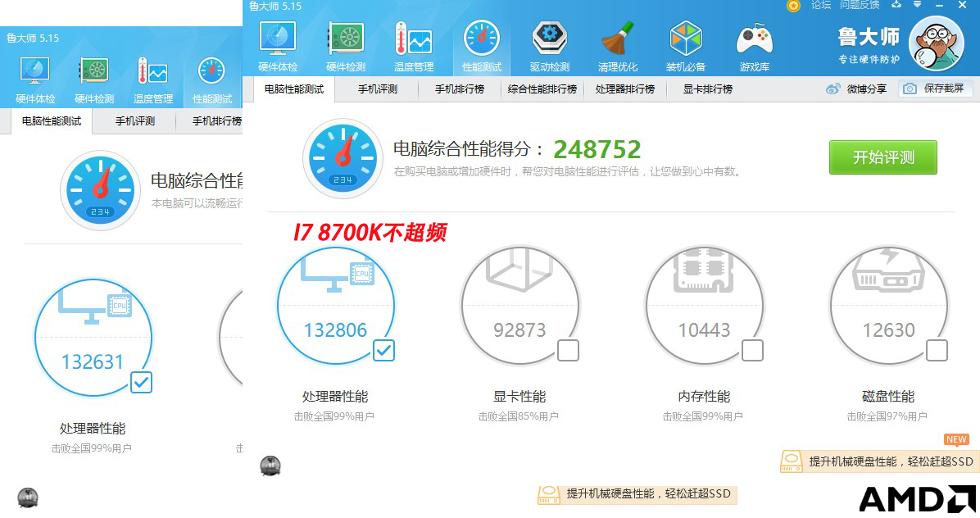980x518 pixels.
Task: Select 电脑性能测试 tab in background window
Action: (x=52, y=121)
